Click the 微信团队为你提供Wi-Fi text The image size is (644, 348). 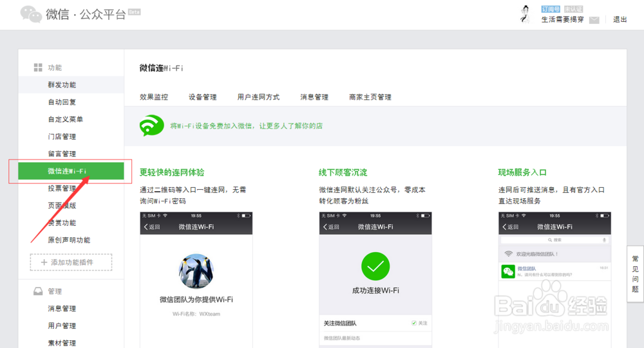coord(196,300)
